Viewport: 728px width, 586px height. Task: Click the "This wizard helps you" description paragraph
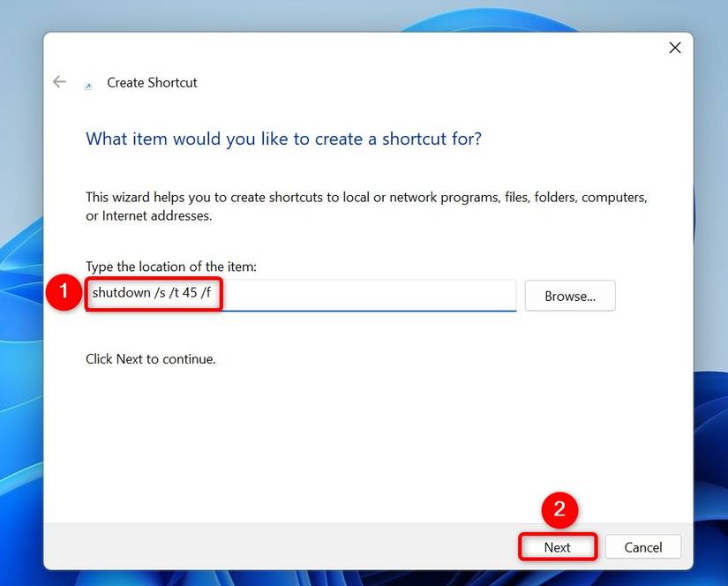tap(366, 207)
